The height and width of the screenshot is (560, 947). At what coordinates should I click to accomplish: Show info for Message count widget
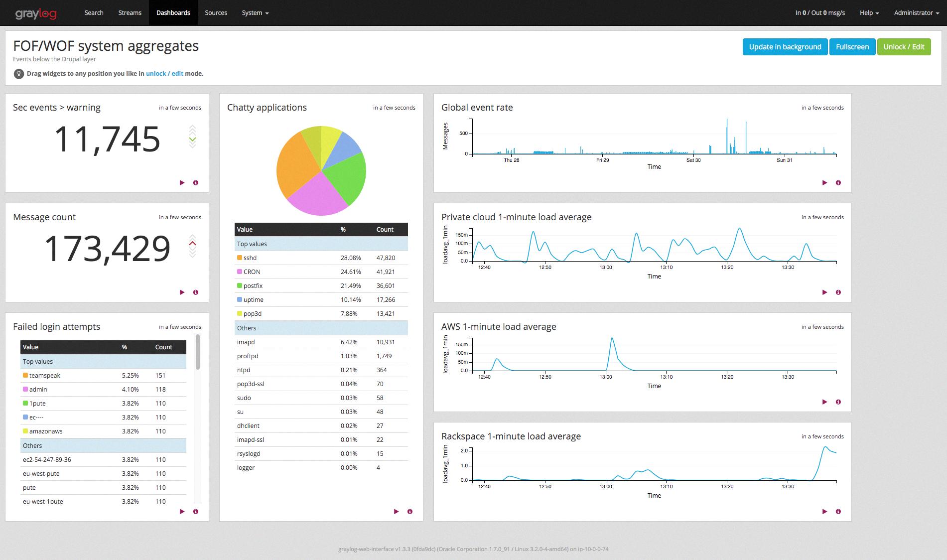[196, 292]
